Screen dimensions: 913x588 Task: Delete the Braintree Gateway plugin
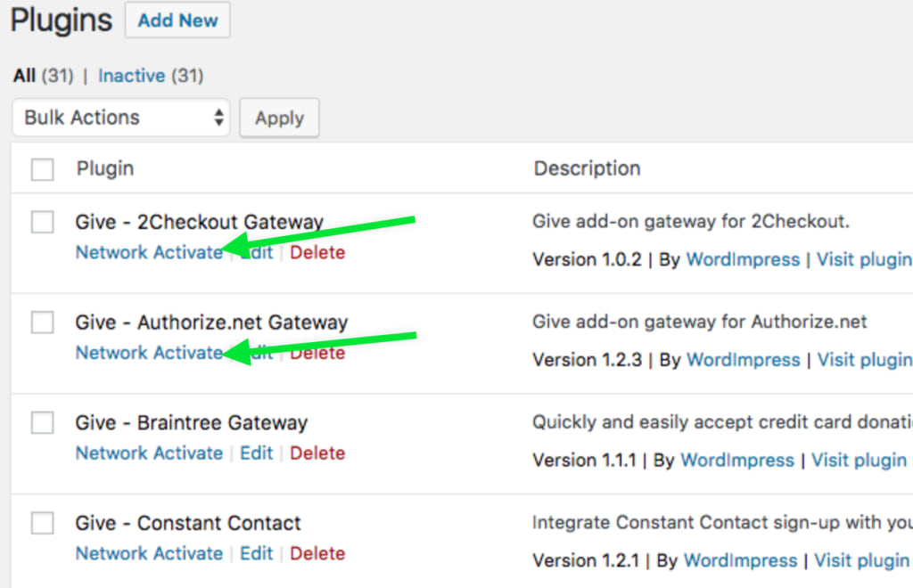317,453
